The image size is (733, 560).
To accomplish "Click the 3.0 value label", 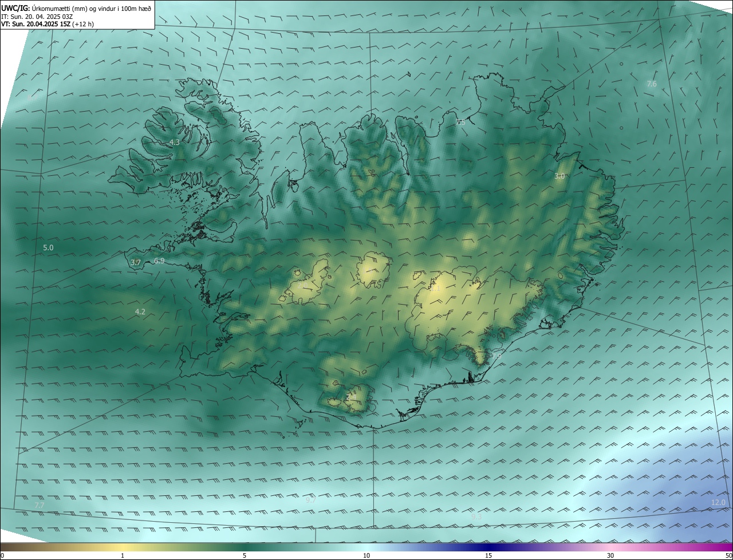I will pos(559,176).
